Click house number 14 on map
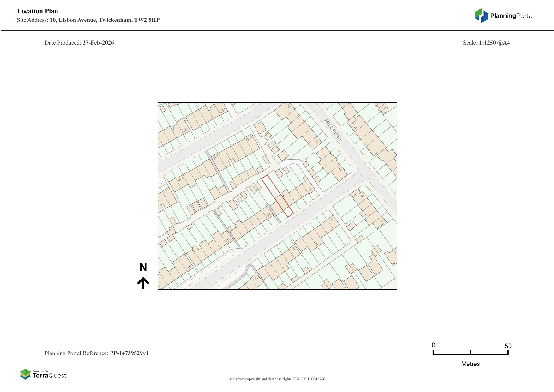The width and height of the screenshot is (554, 392). pyautogui.click(x=269, y=214)
